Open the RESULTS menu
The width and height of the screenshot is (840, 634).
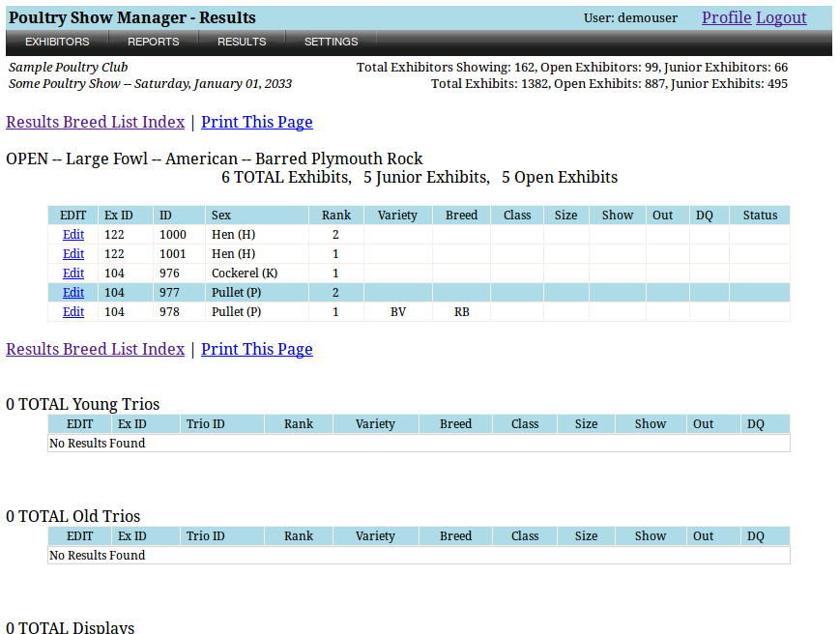point(241,42)
